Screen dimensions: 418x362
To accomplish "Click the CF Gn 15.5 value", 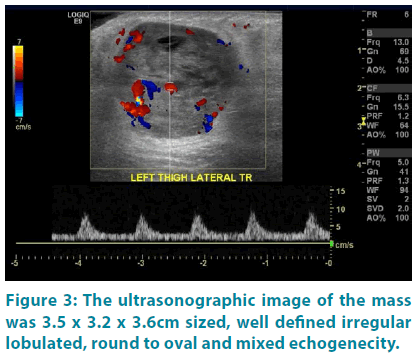I will click(x=401, y=107).
